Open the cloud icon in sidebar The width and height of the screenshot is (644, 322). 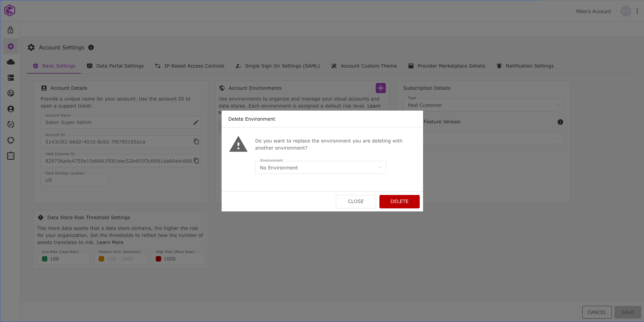point(11,62)
